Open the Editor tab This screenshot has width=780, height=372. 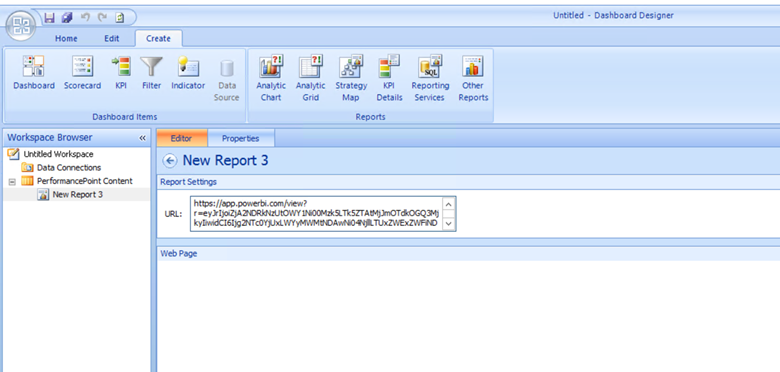[182, 139]
